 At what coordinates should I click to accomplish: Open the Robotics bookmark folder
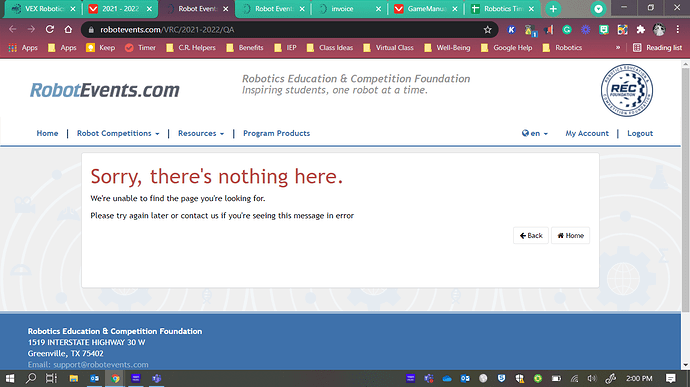[562, 48]
